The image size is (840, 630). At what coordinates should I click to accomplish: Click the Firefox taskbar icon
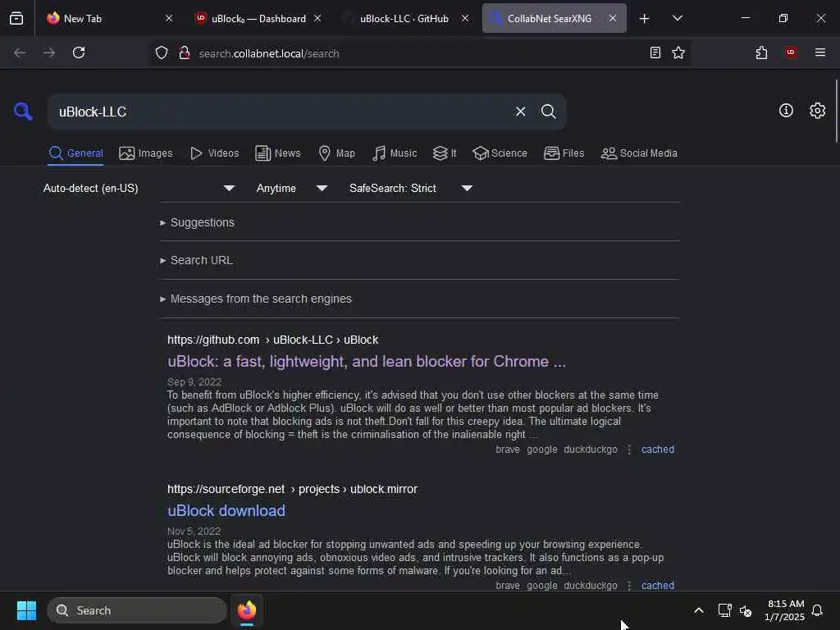point(247,610)
